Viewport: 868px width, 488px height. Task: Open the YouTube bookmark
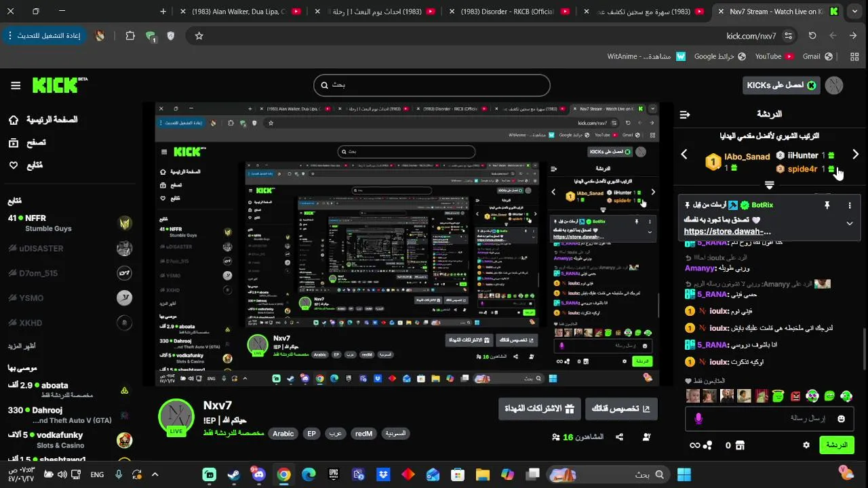(773, 56)
